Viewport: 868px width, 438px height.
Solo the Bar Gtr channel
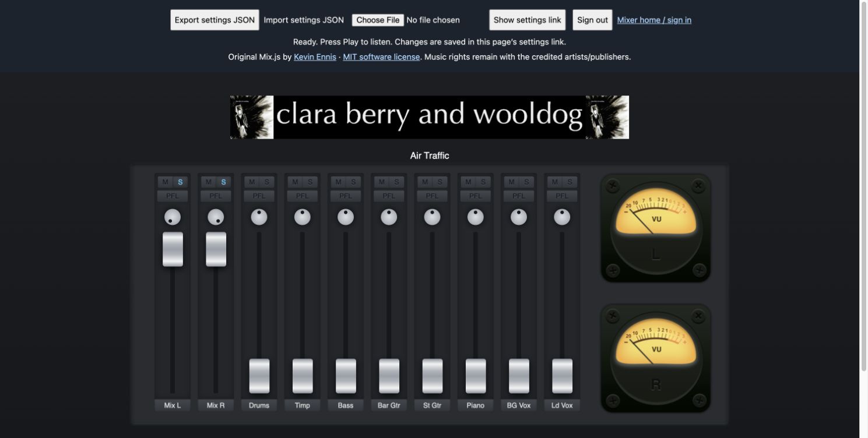pos(396,182)
